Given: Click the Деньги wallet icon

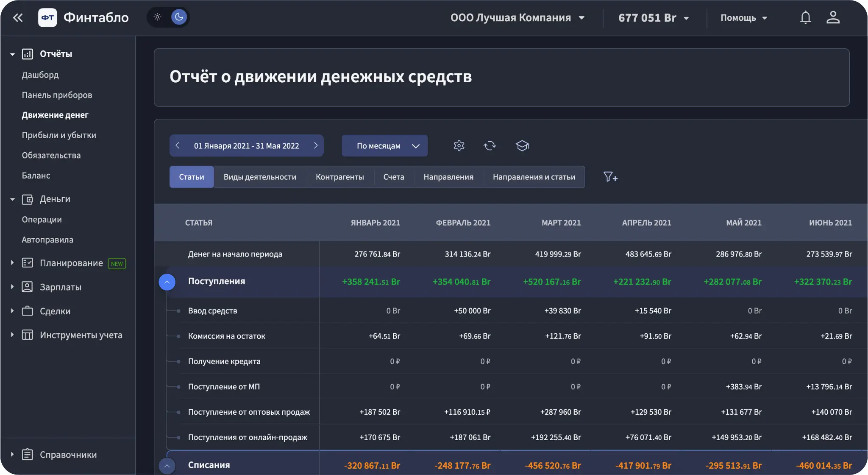Looking at the screenshot, I should 28,199.
